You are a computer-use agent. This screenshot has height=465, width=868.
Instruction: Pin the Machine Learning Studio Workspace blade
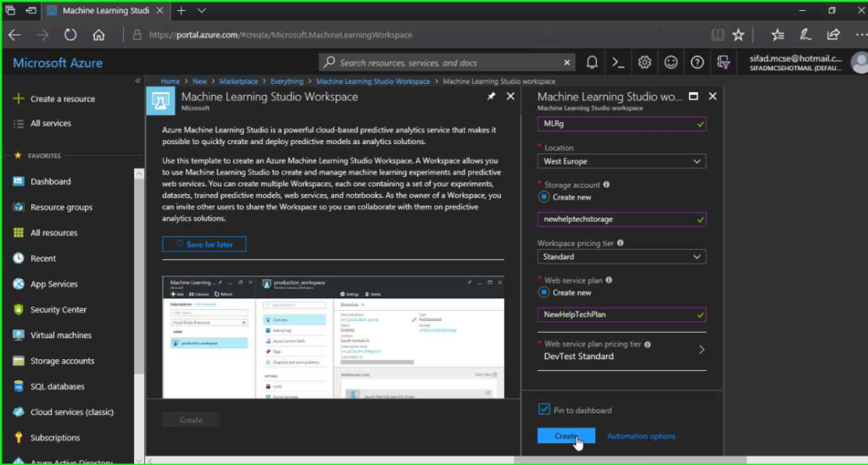(491, 97)
